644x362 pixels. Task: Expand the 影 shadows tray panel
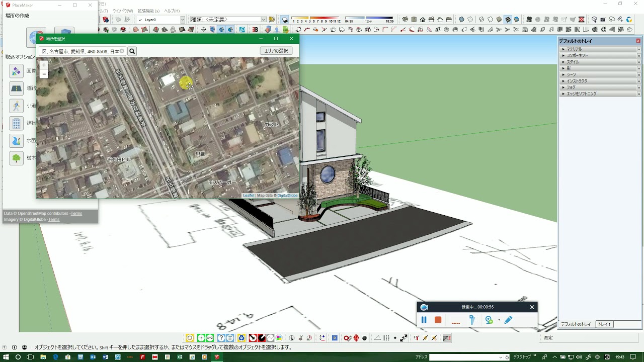click(600, 68)
